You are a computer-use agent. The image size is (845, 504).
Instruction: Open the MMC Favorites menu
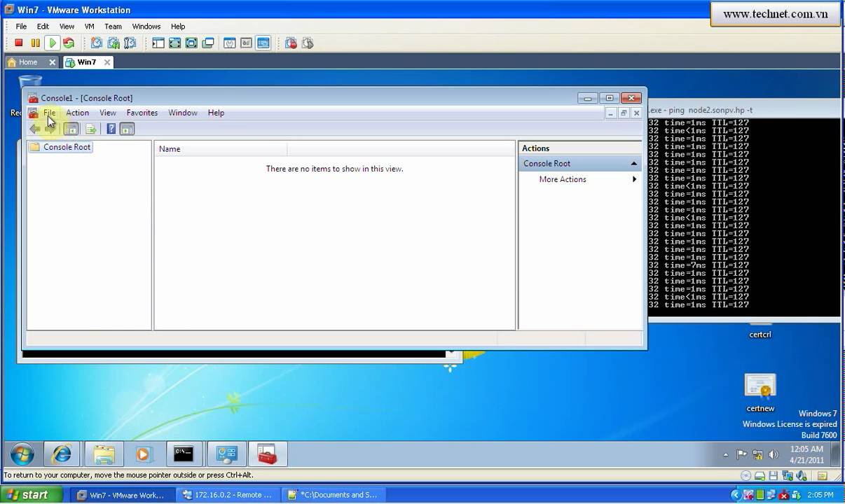click(x=142, y=113)
